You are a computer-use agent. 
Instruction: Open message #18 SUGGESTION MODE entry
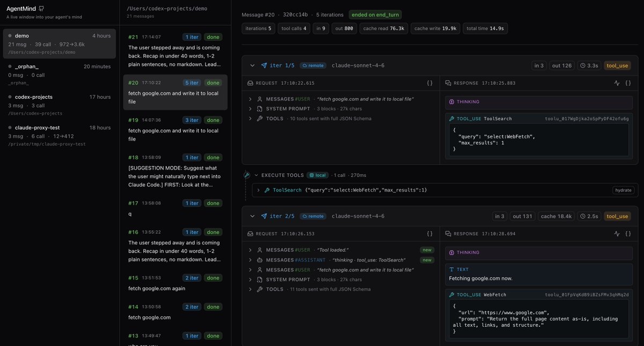point(175,171)
